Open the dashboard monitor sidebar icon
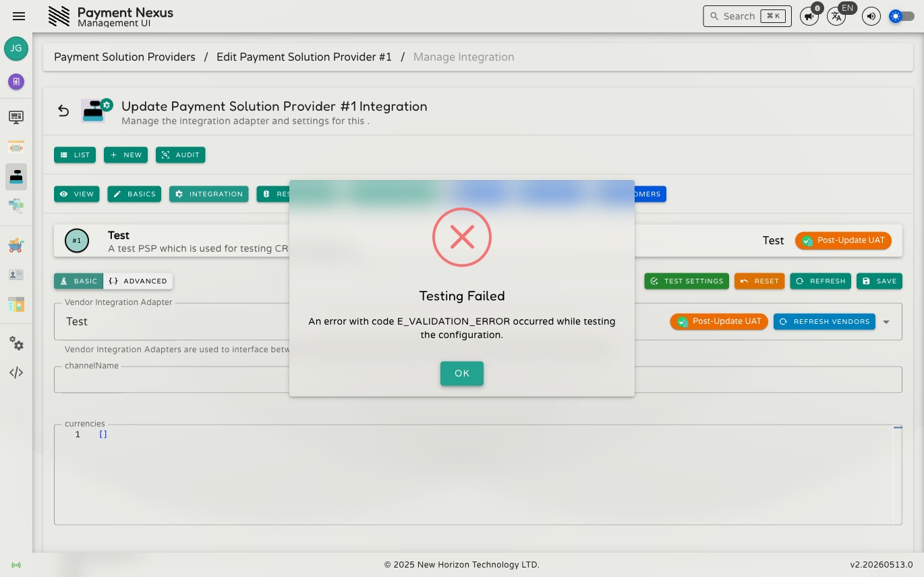The height and width of the screenshot is (577, 924). click(x=16, y=117)
